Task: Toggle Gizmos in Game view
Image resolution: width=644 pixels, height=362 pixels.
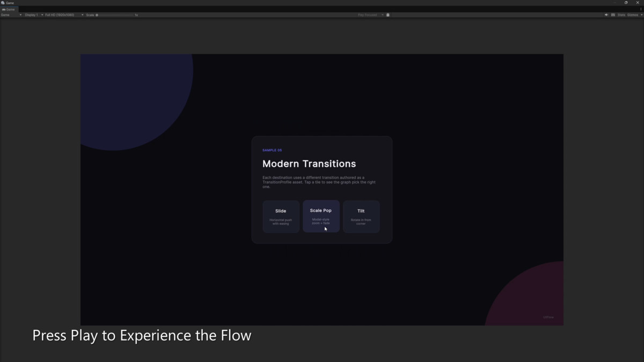Action: [x=633, y=15]
